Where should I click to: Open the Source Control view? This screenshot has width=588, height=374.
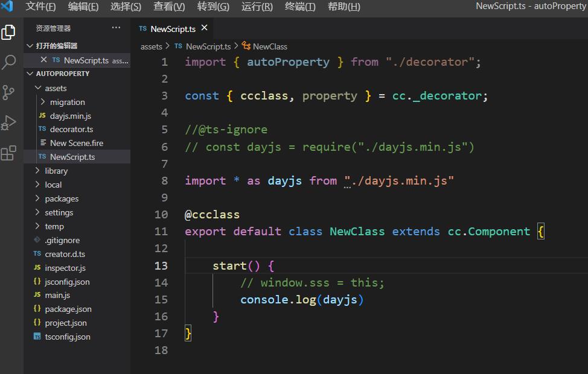(8, 92)
